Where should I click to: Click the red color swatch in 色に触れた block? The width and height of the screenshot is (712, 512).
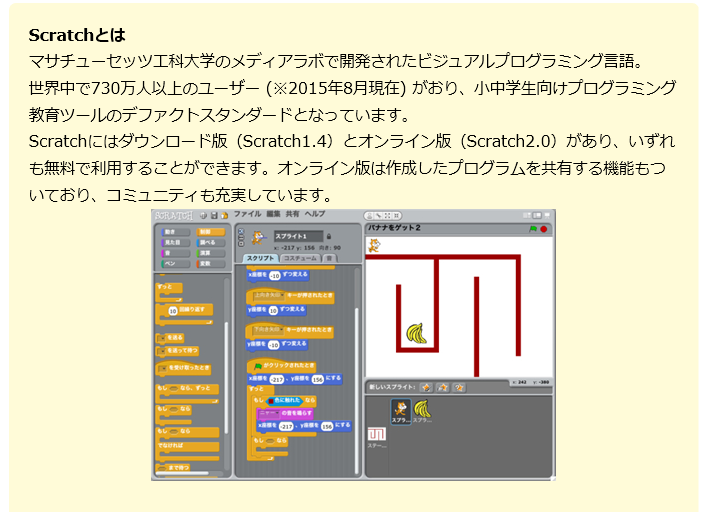[271, 401]
